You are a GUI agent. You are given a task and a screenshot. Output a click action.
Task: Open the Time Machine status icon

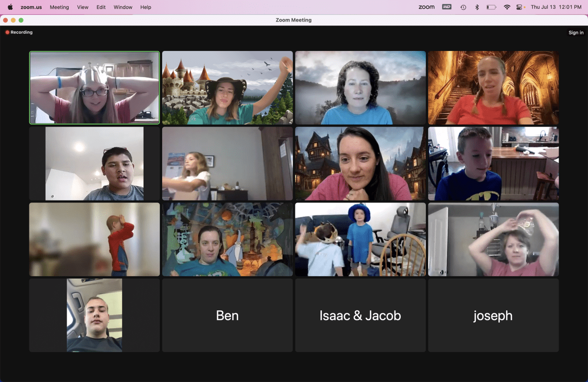click(463, 7)
